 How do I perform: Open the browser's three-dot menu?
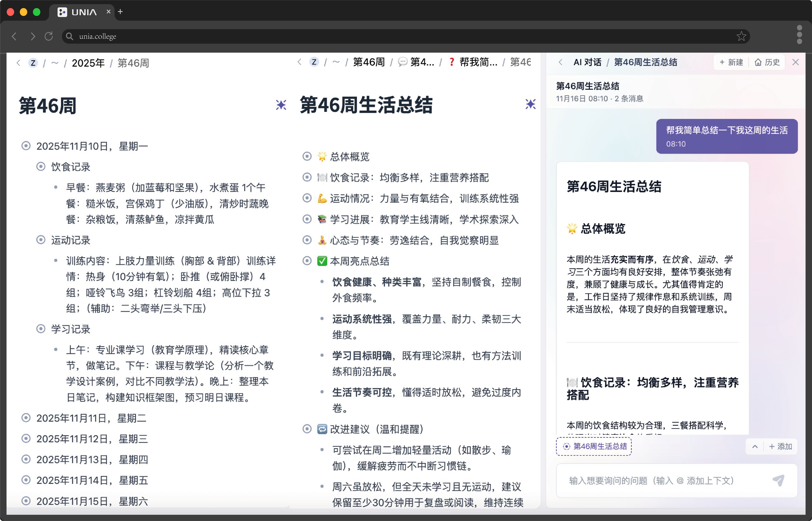point(799,35)
